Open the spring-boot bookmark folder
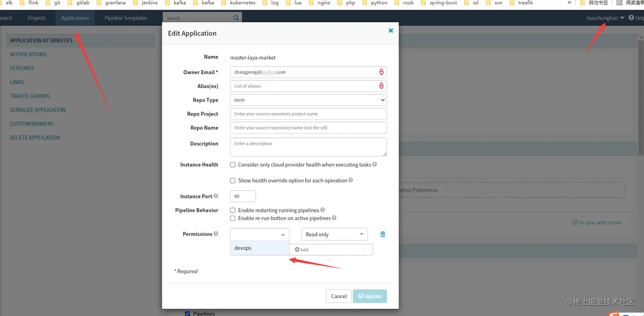Screen dimensions: 644x316 click(x=439, y=3)
